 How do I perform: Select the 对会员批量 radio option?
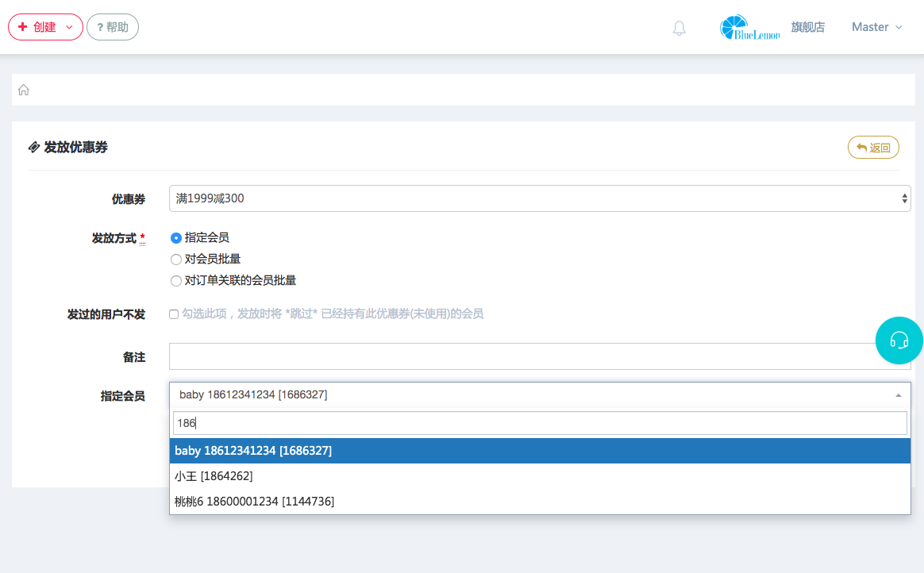pyautogui.click(x=176, y=259)
